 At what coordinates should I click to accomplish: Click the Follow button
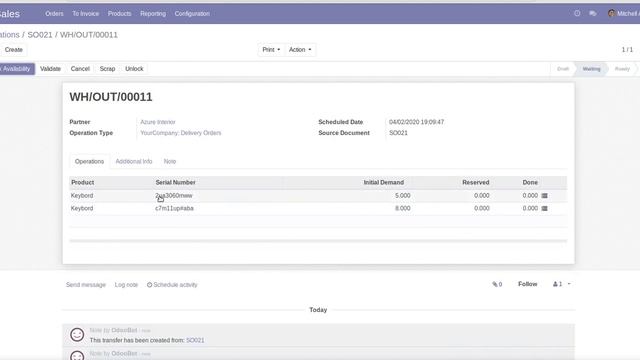pos(527,284)
